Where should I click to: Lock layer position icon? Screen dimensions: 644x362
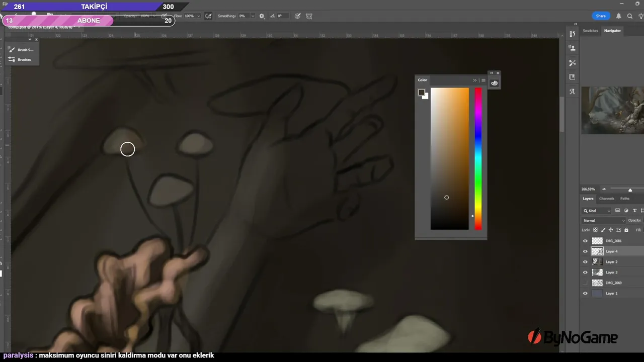click(611, 230)
